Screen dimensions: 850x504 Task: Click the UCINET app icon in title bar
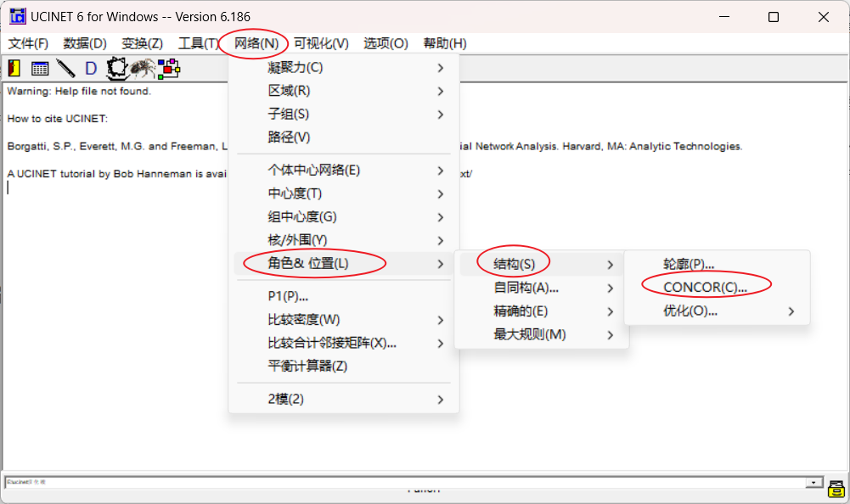point(17,17)
